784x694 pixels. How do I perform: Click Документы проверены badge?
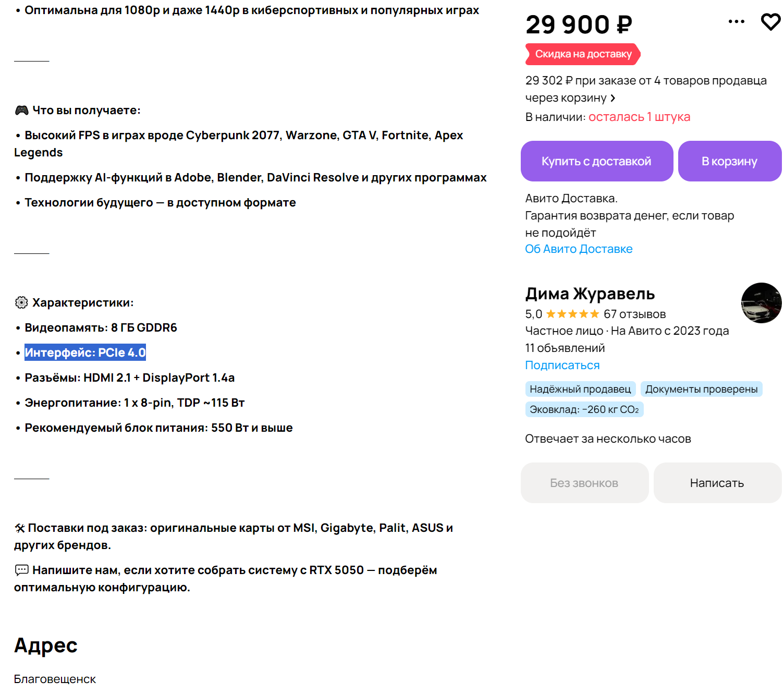[x=702, y=389]
